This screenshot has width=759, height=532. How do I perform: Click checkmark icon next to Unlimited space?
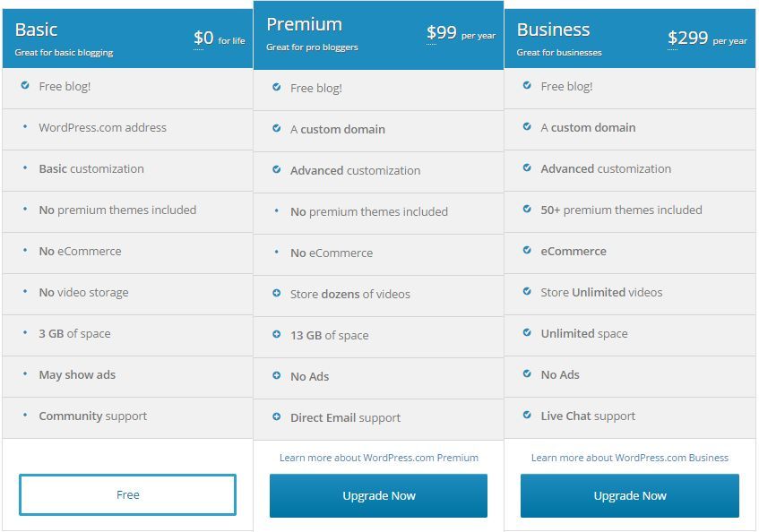(x=527, y=333)
